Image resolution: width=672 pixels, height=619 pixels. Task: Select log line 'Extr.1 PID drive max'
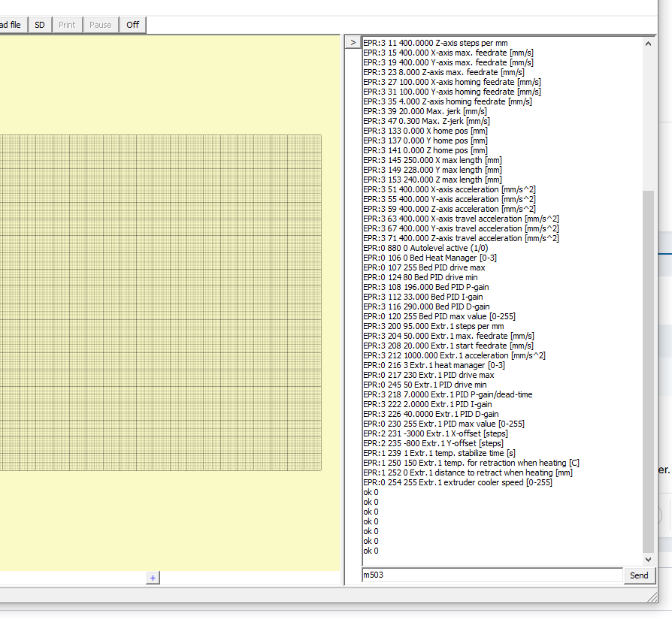pyautogui.click(x=428, y=376)
